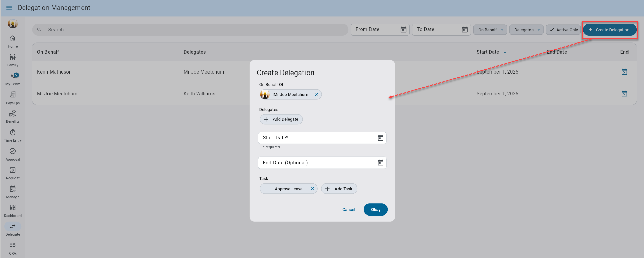Viewport: 644px width, 258px height.
Task: Click end delegation icon for Kenn Matheson row
Action: pos(624,72)
